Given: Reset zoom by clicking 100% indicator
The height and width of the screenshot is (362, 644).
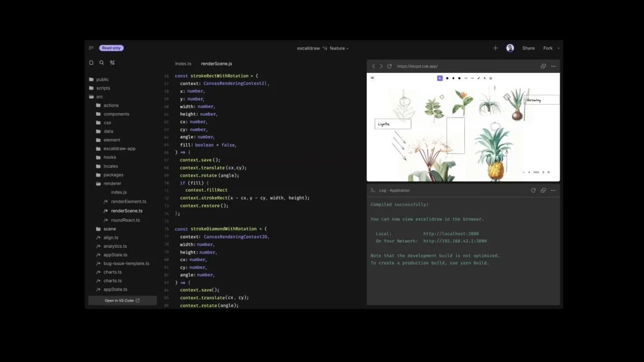Looking at the screenshot, I should [x=535, y=172].
